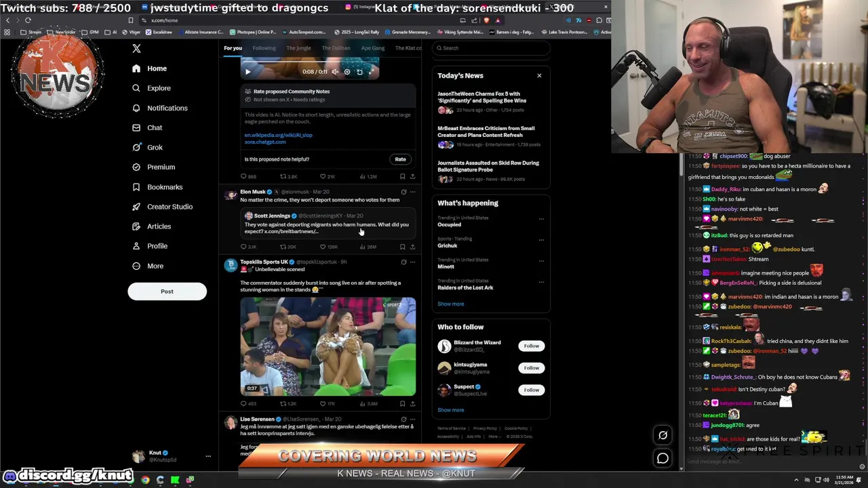Open Bookmarks from sidebar
868x488 pixels.
tap(157, 187)
